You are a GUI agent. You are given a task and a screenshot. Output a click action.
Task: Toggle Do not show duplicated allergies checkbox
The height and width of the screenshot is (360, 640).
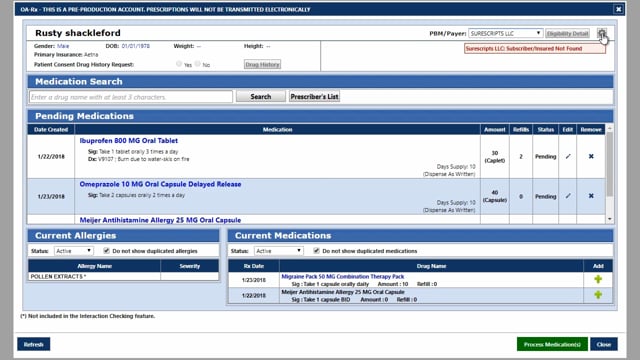(107, 251)
